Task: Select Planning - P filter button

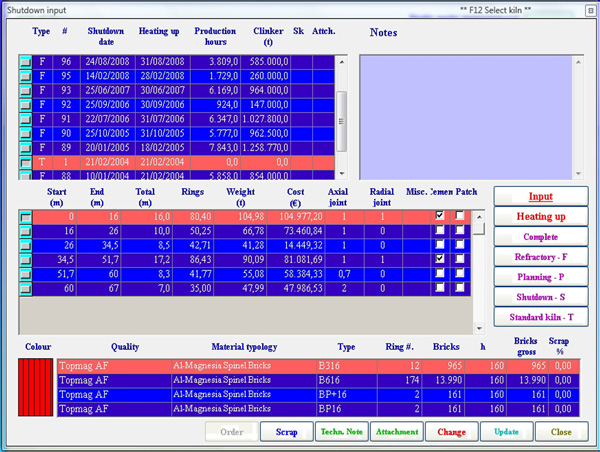Action: tap(541, 277)
